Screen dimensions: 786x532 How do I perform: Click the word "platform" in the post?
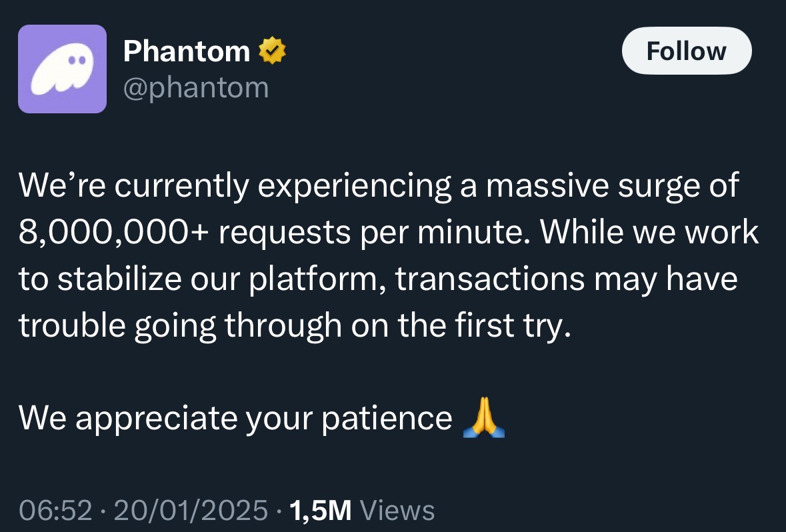[x=312, y=279]
